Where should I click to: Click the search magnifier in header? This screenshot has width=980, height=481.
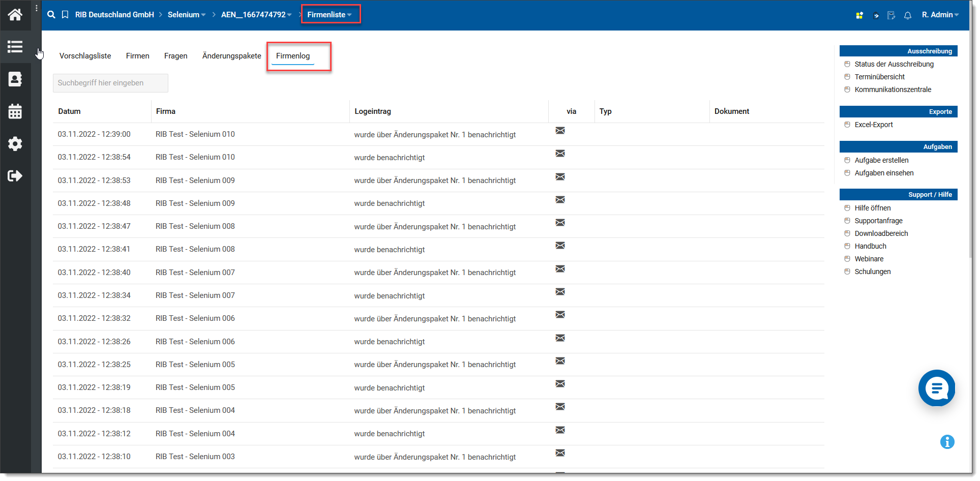click(51, 15)
